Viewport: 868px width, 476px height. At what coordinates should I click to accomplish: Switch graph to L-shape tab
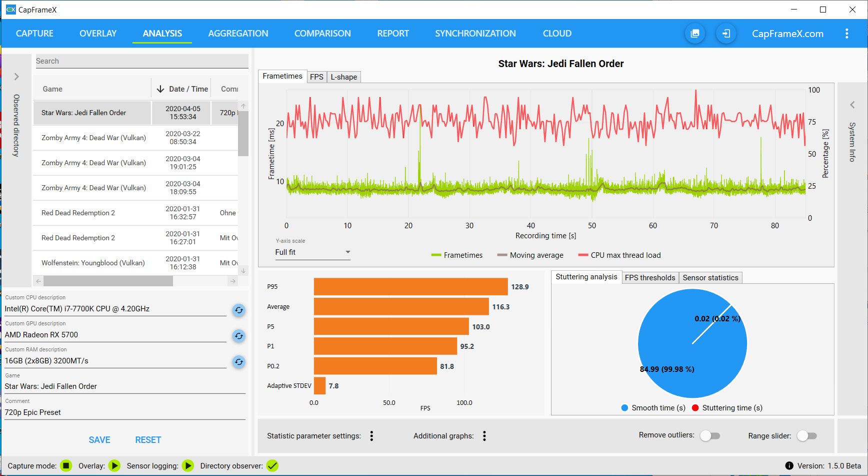coord(344,77)
